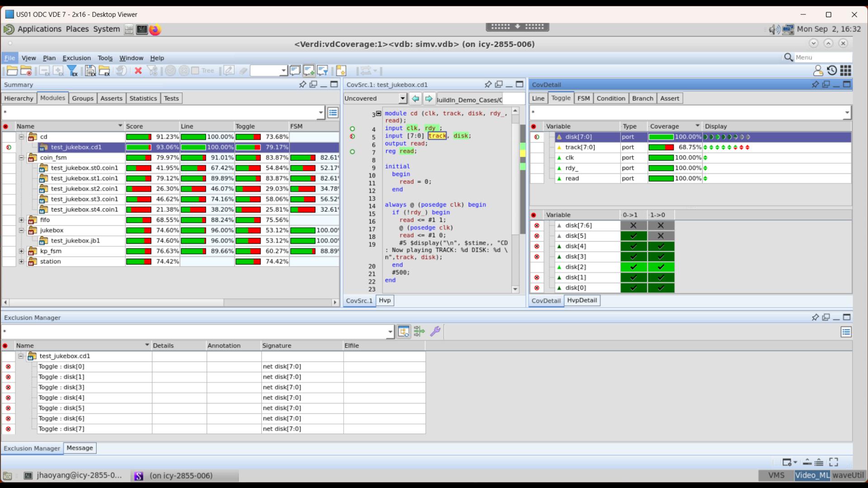
Task: Load exclusion file folder icon
Action: click(104, 71)
